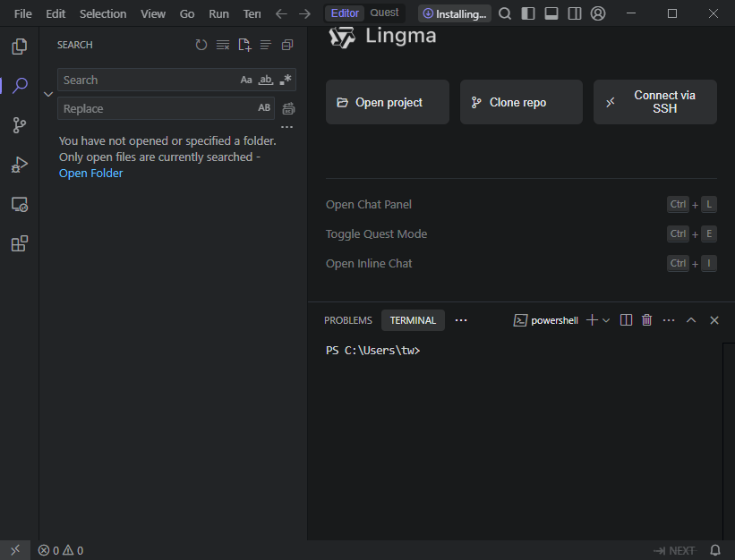Open the Run and Debug view
Screen dimensions: 735x560
point(19,165)
